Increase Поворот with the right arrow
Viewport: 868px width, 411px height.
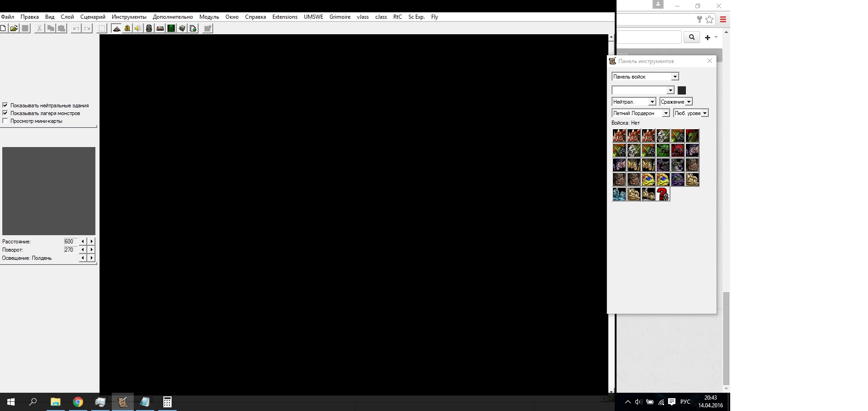pyautogui.click(x=91, y=249)
